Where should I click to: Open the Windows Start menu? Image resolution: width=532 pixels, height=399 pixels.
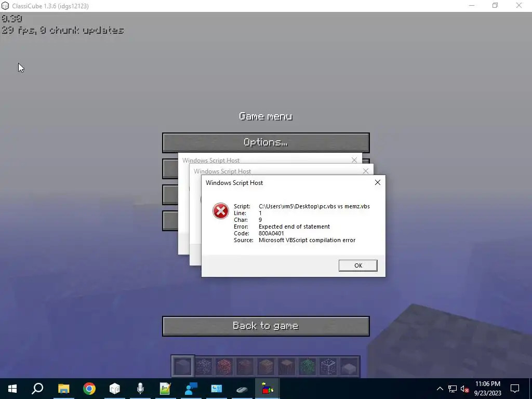(x=12, y=389)
